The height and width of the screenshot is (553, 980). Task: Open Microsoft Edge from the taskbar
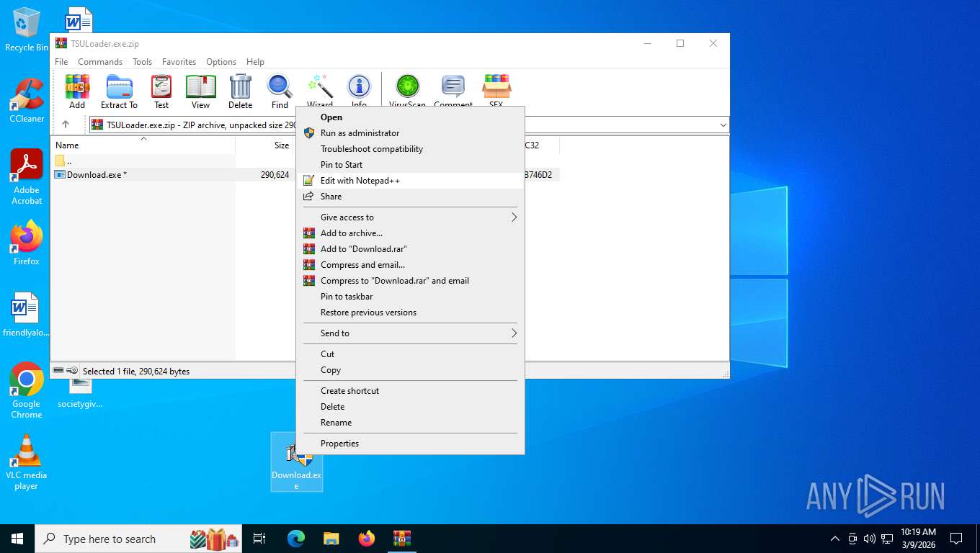click(x=296, y=539)
